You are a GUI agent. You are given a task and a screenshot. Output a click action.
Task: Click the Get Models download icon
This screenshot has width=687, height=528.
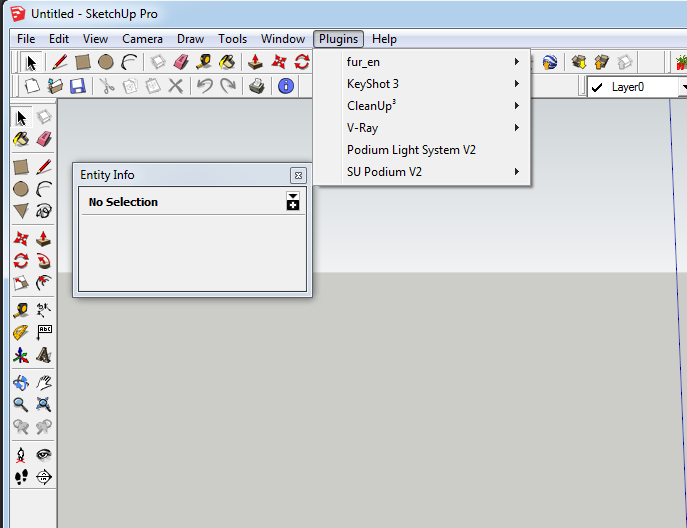[579, 62]
